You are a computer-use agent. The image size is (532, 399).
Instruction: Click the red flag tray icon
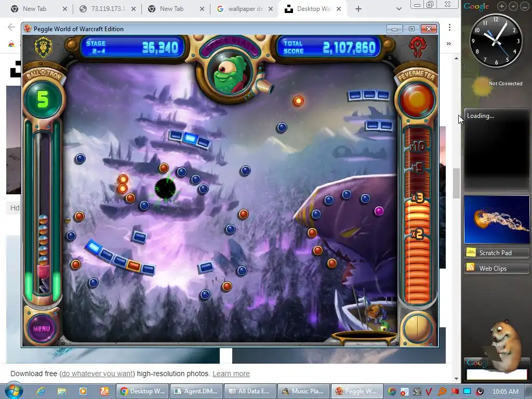(x=455, y=392)
